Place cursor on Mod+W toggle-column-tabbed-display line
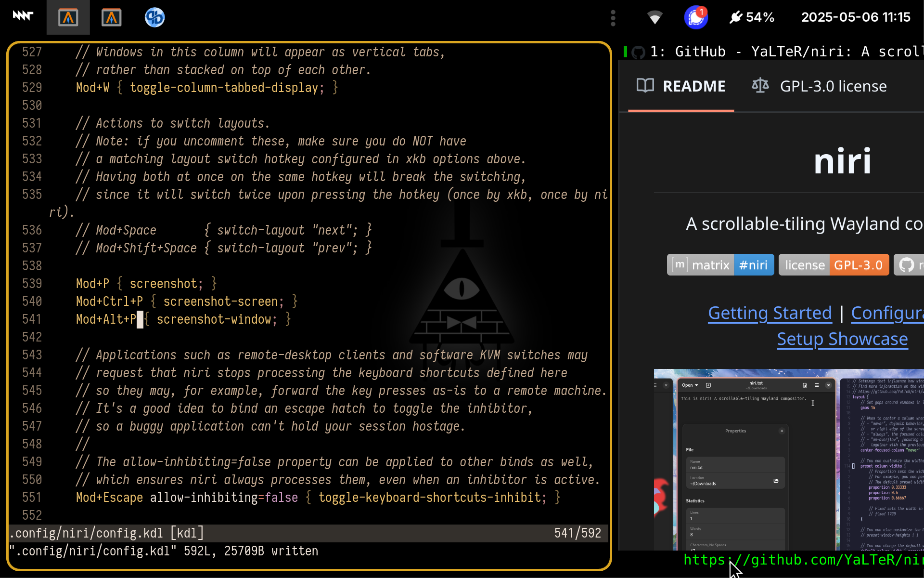This screenshot has width=924, height=578. click(207, 88)
